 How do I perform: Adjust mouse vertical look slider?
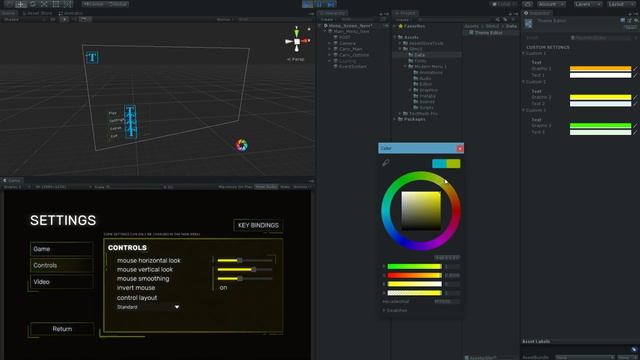[245, 269]
